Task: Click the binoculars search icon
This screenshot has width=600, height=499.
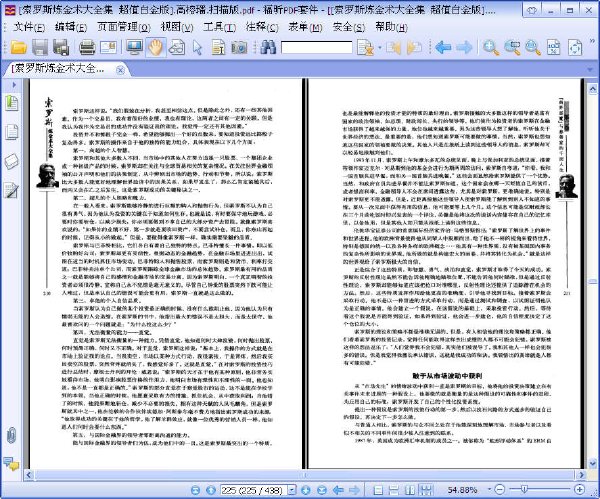Action: click(268, 48)
